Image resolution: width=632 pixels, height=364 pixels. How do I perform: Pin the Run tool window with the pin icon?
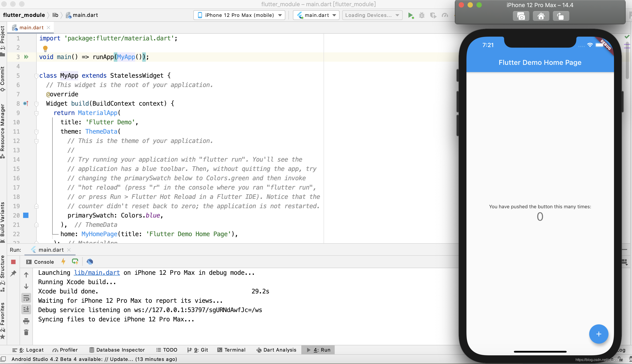(13, 274)
